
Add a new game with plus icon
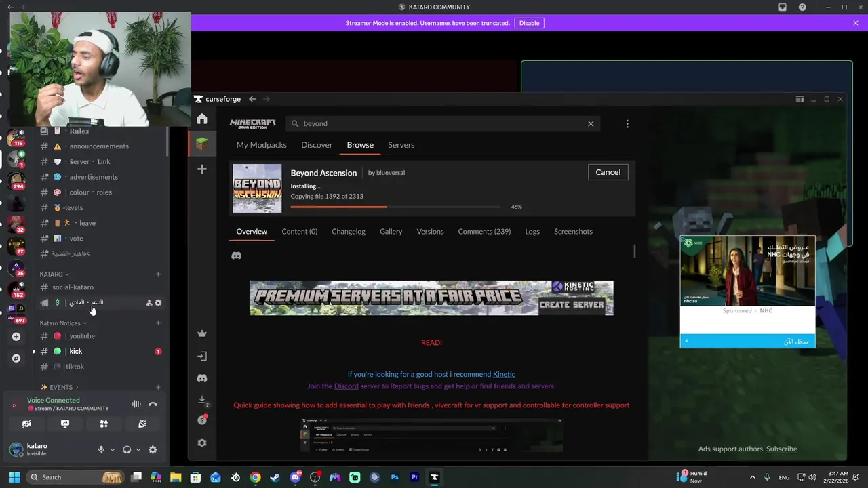[202, 169]
